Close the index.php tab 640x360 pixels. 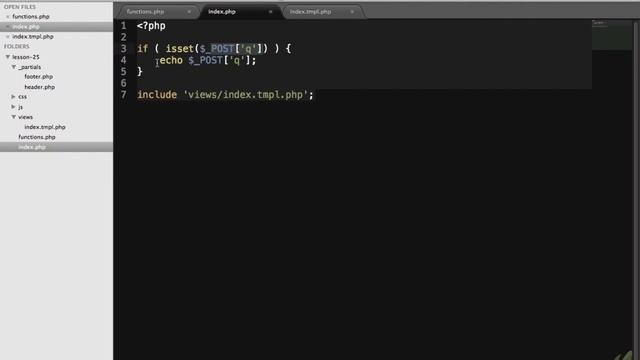pos(270,12)
